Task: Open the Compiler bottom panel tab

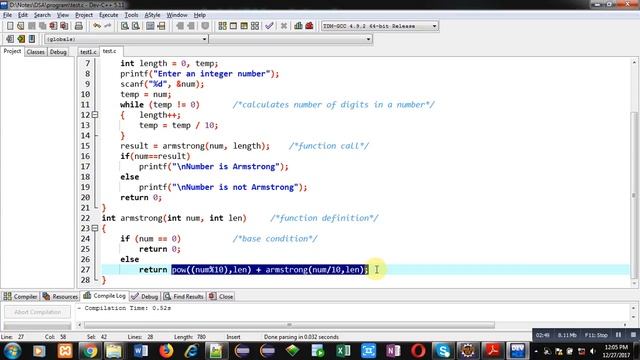Action: pos(20,296)
